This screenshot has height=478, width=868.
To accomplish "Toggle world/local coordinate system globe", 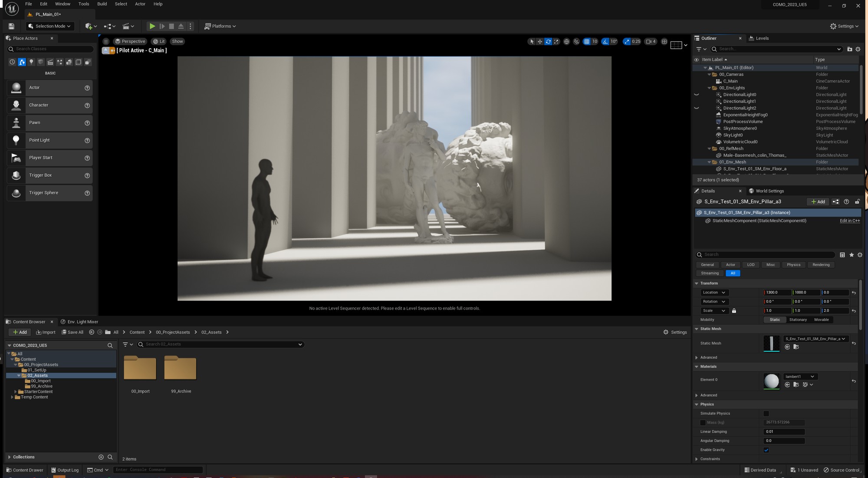I will [x=566, y=42].
